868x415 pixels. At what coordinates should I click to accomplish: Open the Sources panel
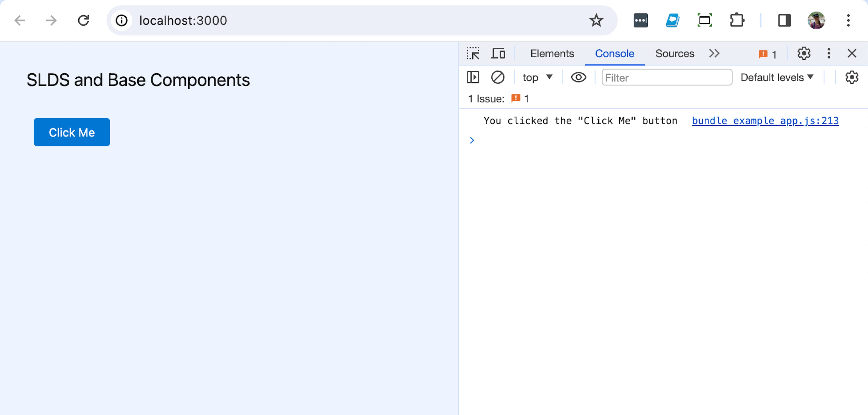point(674,53)
